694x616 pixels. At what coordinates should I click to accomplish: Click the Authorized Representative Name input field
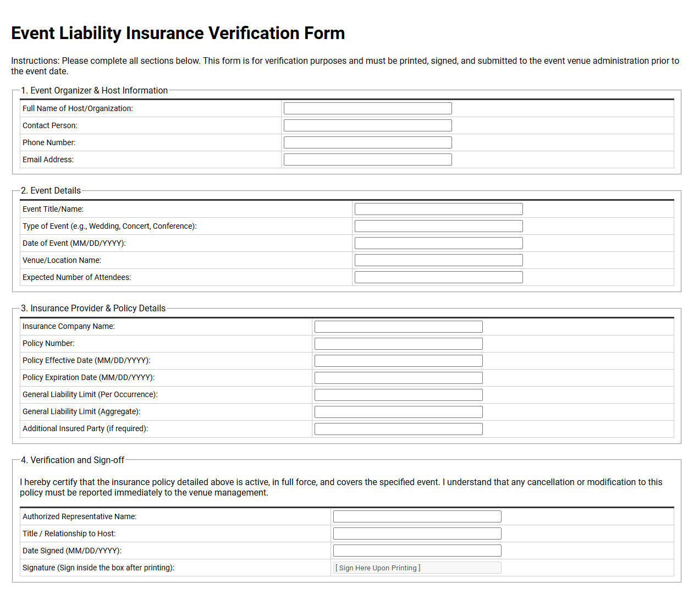(x=417, y=516)
